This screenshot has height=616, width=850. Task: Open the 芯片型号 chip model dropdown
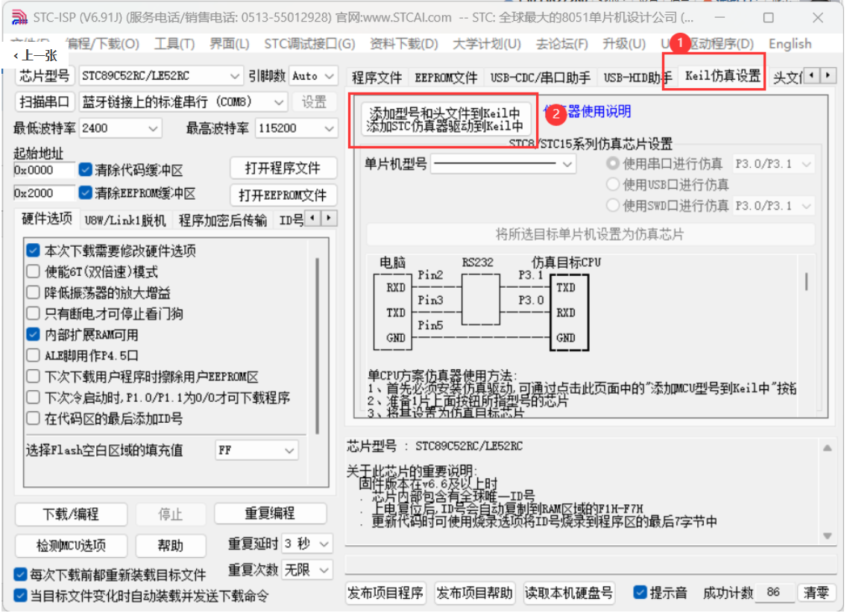tap(162, 77)
